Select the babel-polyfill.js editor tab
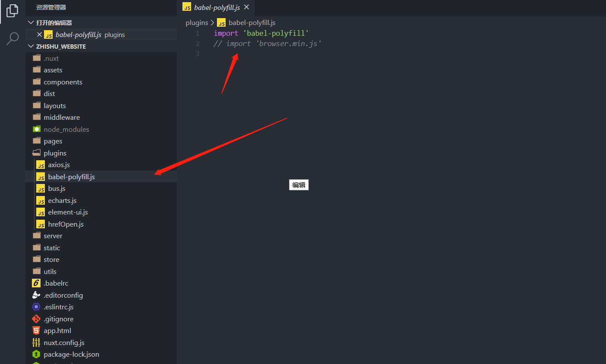The width and height of the screenshot is (606, 364). point(216,7)
